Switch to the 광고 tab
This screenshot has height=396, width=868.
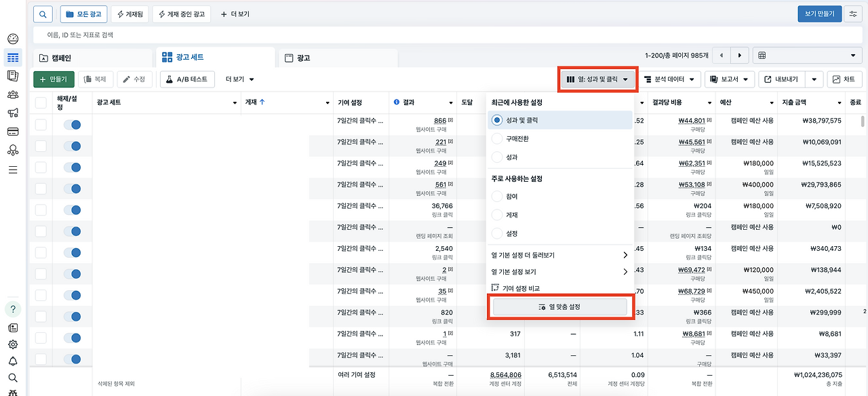point(337,58)
